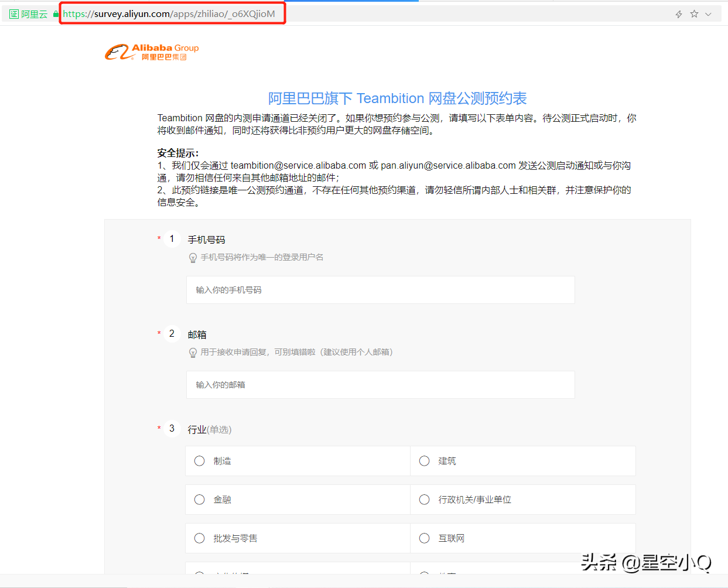
Task: Click the pan.aliyun@service.alibaba.com email text
Action: click(448, 166)
